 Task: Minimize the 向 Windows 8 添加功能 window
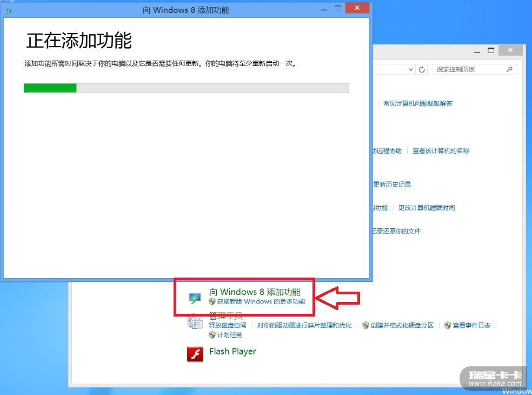tap(324, 9)
